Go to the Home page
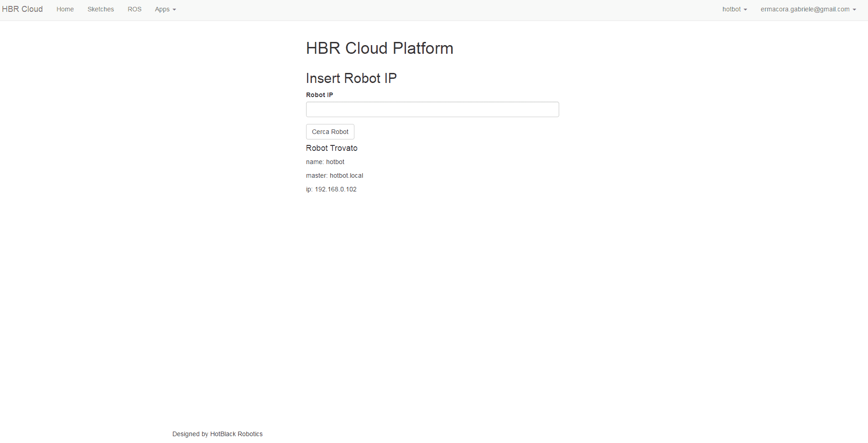This screenshot has width=868, height=443. 65,9
